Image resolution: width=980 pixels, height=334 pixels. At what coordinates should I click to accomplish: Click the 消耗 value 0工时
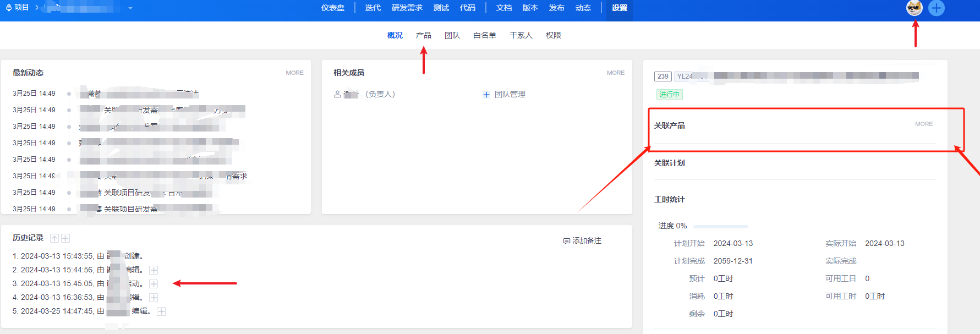[x=724, y=296]
